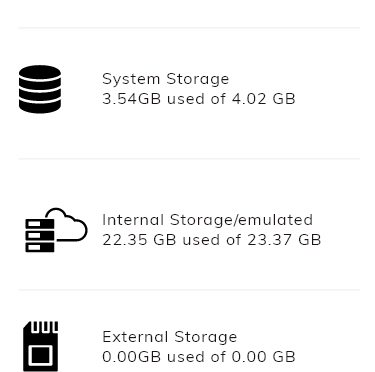Click the 4.02 GB total system capacity value
Image resolution: width=375 pixels, height=372 pixels.
tap(263, 99)
